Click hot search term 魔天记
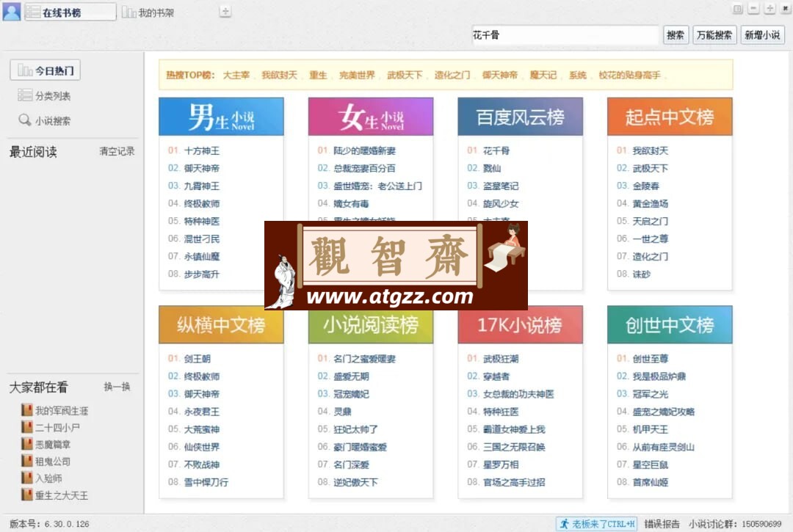 tap(543, 75)
